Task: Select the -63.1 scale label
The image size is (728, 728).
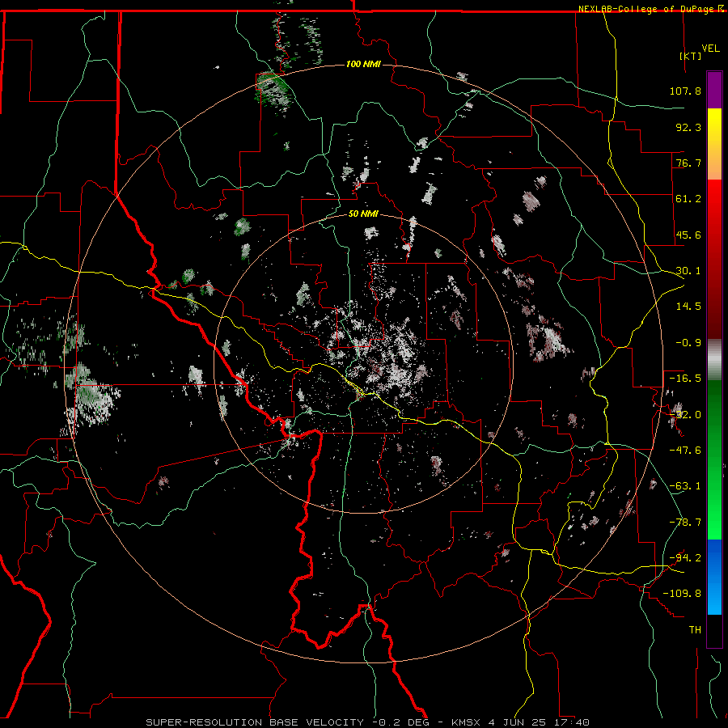Action: [x=685, y=486]
